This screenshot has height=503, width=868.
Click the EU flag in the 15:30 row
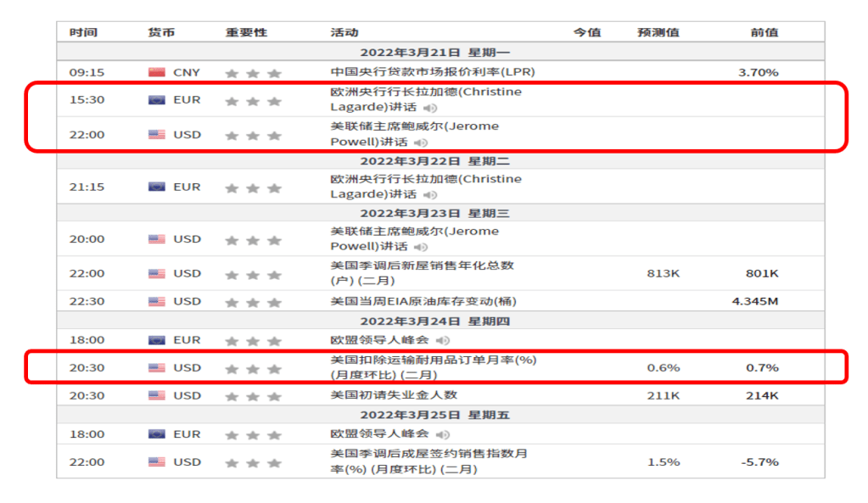[x=157, y=100]
